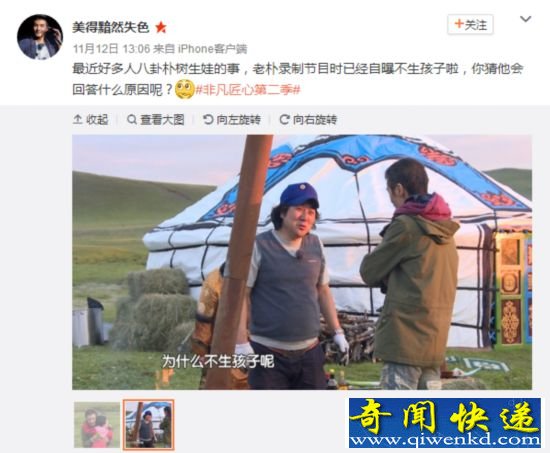This screenshot has width=550, height=453.
Task: Open hashtag #非凡匠心第二季# topic
Action: point(248,90)
